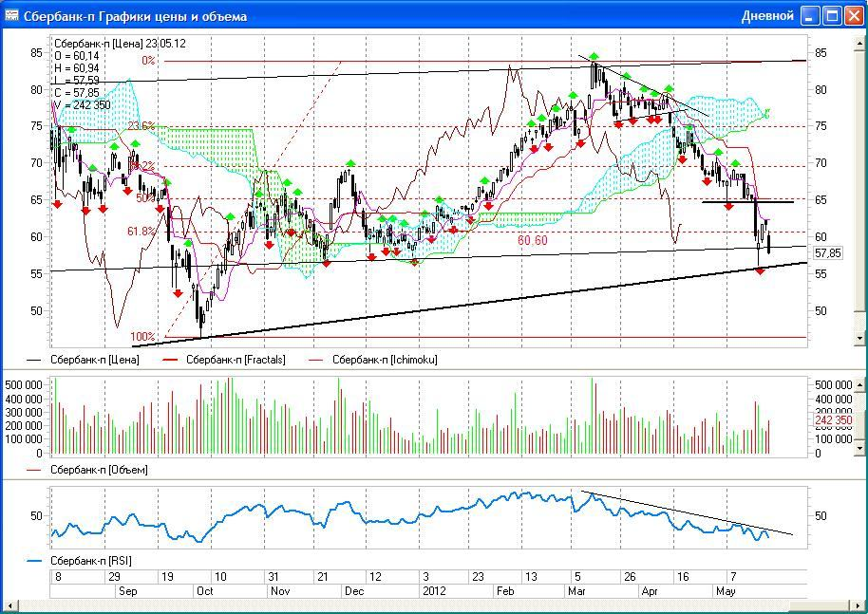868x614 pixels.
Task: Click the date label 21 on time axis
Action: click(x=322, y=576)
